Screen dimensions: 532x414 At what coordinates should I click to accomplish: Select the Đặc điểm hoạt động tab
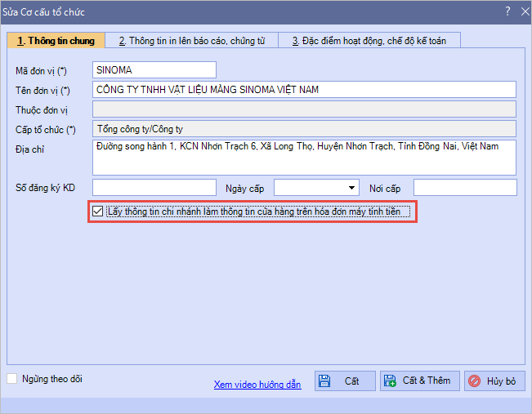(369, 40)
